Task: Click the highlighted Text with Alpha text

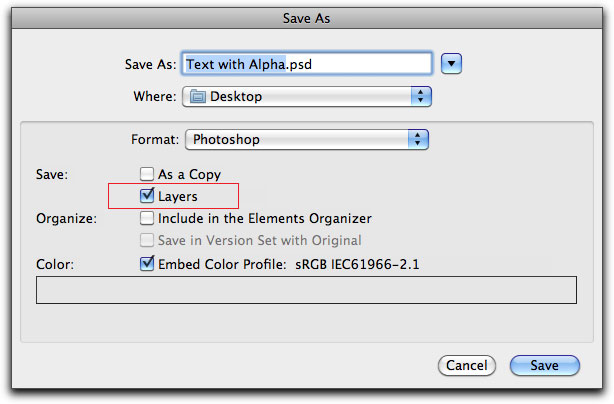Action: coord(235,64)
